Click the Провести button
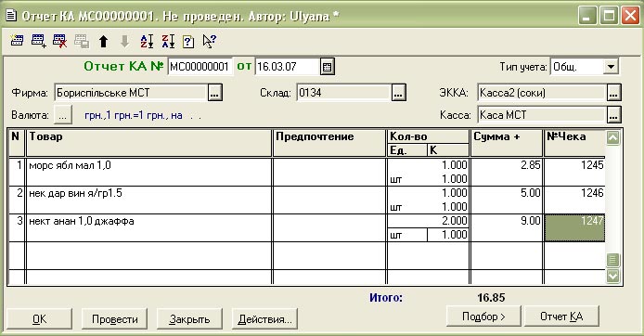This screenshot has width=644, height=336. (114, 318)
